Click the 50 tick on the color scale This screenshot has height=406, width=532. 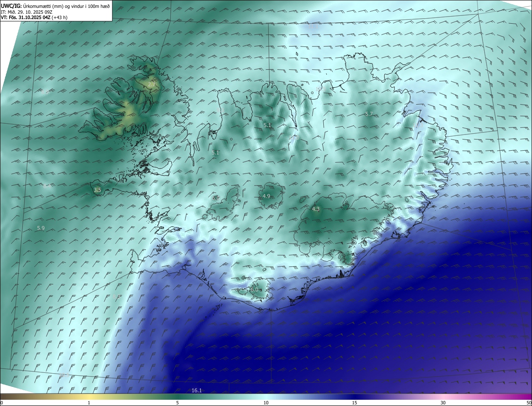(x=529, y=403)
